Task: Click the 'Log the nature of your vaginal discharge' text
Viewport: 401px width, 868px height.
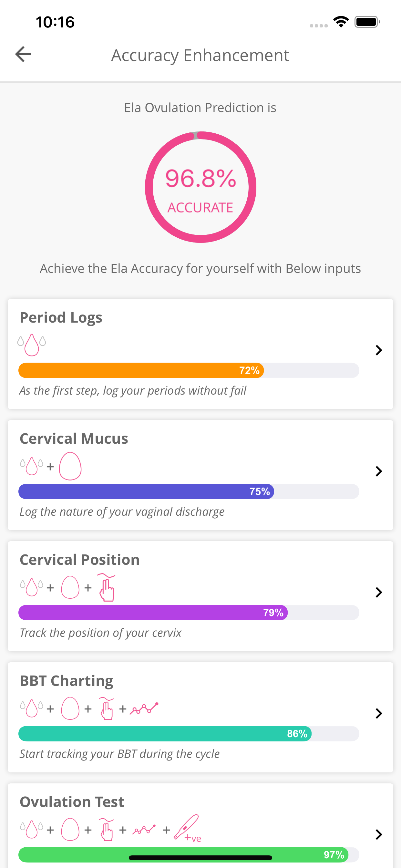Action: click(122, 512)
